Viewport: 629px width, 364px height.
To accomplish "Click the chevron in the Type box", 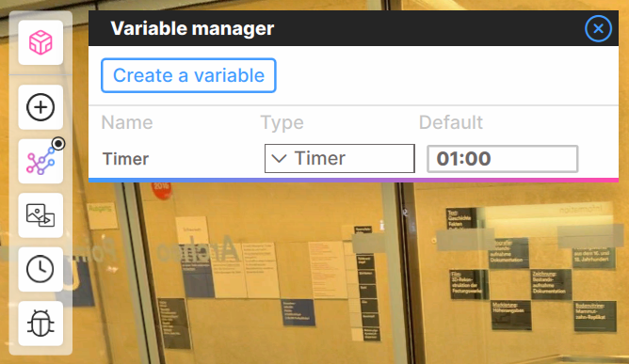I will point(279,158).
